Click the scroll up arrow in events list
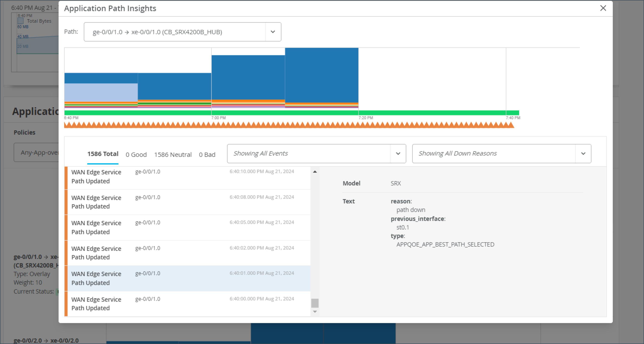This screenshot has height=344, width=644. click(315, 172)
